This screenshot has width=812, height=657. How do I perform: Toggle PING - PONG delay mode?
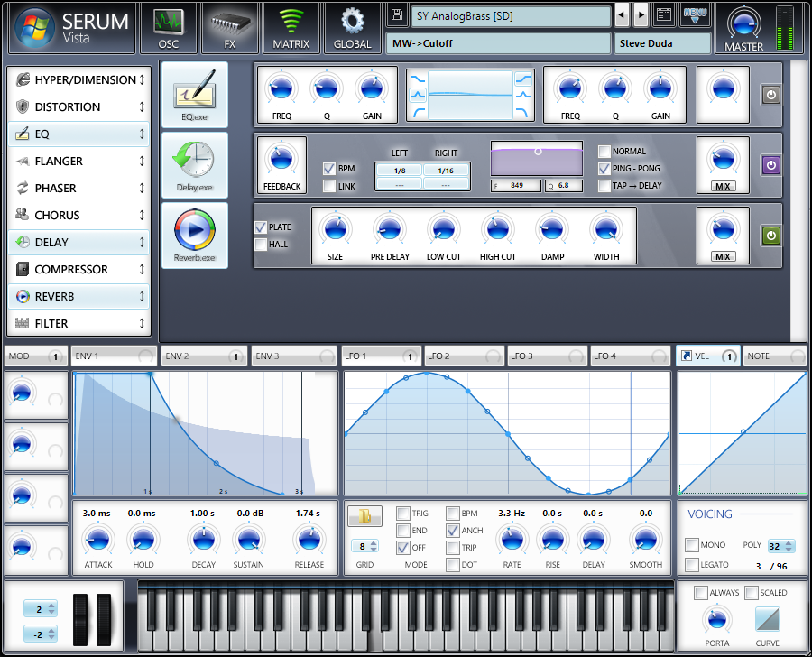pyautogui.click(x=604, y=169)
